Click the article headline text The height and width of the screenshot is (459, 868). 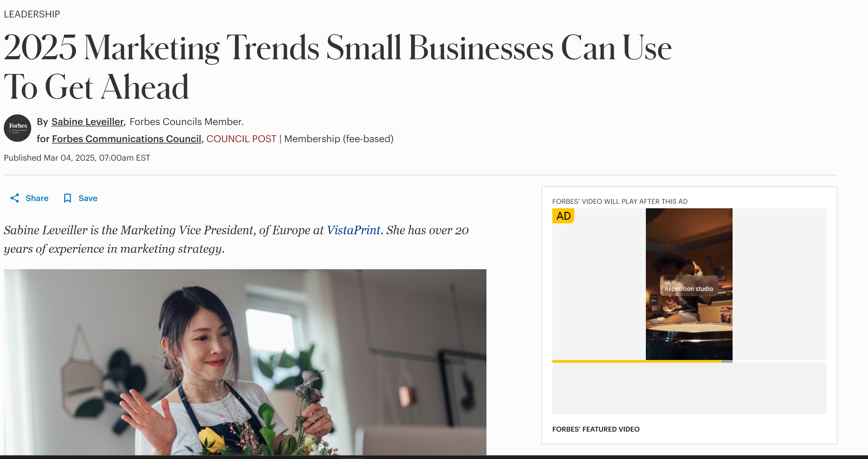click(x=338, y=67)
